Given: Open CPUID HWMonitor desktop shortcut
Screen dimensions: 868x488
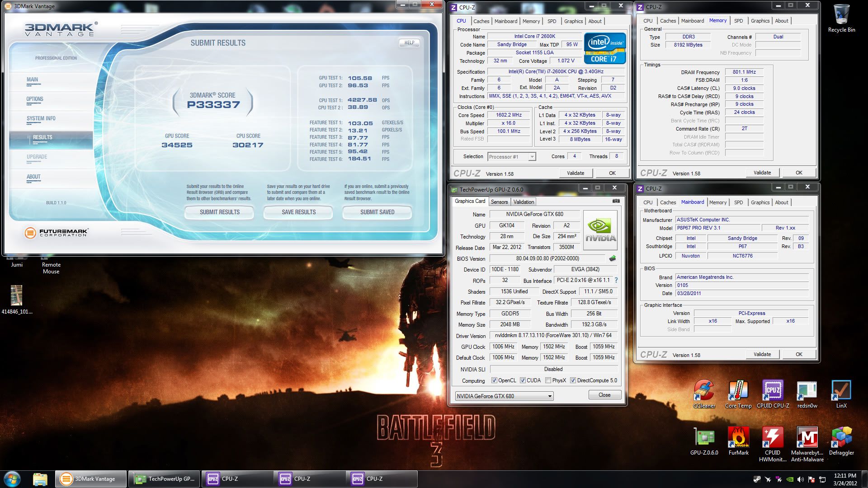Looking at the screenshot, I should click(773, 445).
